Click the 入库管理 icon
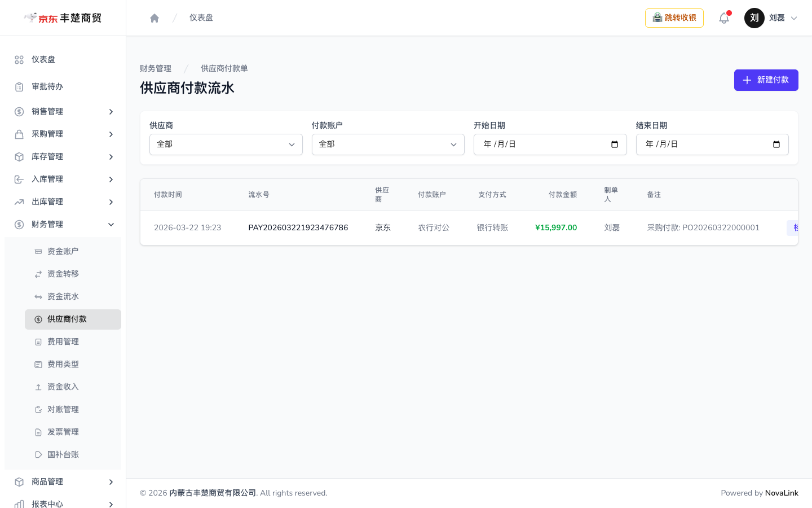The height and width of the screenshot is (508, 812). (x=19, y=179)
